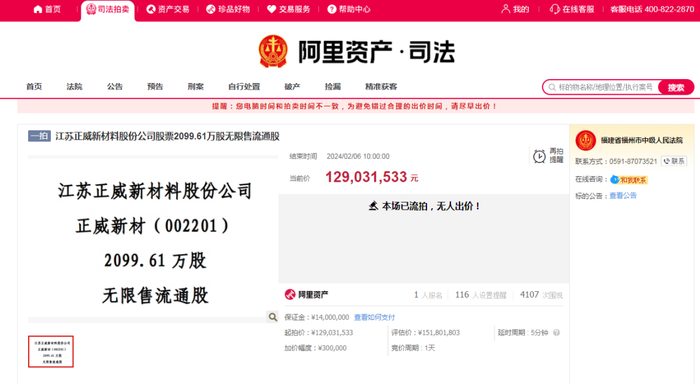Click the 阿里资产·司法 emblem logo
This screenshot has height=384, width=700.
(273, 51)
